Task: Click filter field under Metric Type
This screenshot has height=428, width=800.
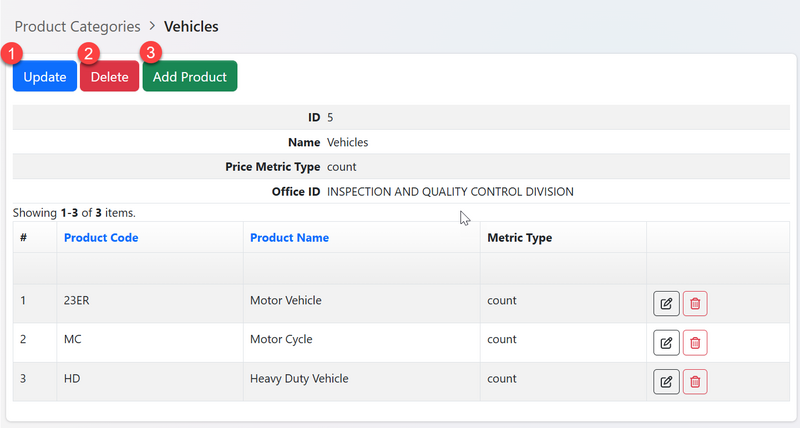Action: pos(562,269)
